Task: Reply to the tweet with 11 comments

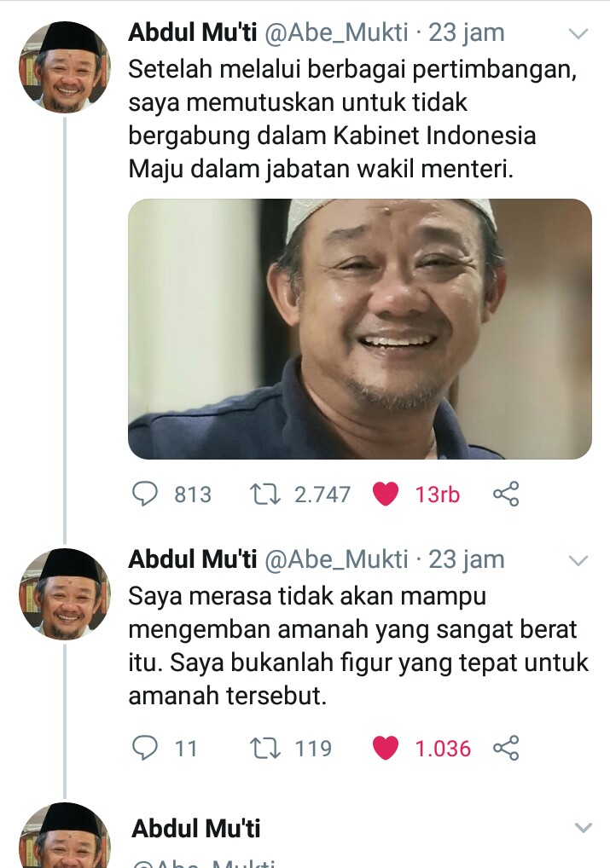Action: (x=145, y=748)
